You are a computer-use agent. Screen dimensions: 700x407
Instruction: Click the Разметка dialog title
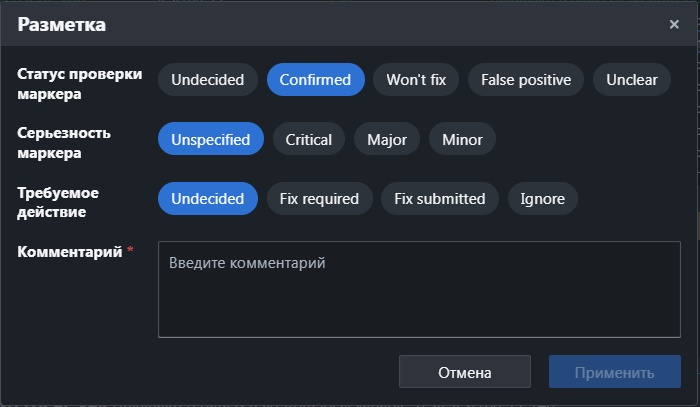[62, 24]
